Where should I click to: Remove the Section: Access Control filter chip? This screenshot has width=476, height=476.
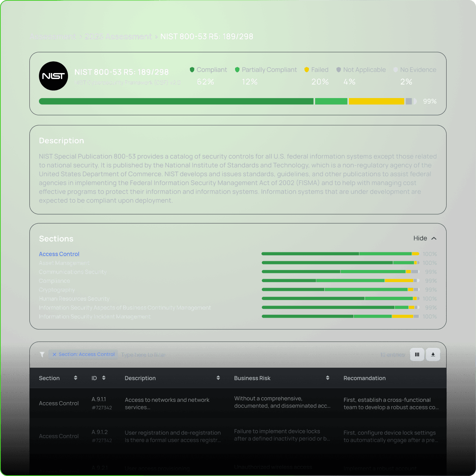(x=54, y=354)
